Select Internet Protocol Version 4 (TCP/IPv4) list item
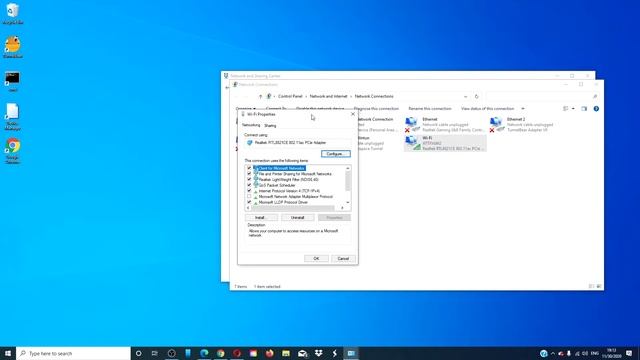Screen dimensions: 640x360 coord(289,191)
